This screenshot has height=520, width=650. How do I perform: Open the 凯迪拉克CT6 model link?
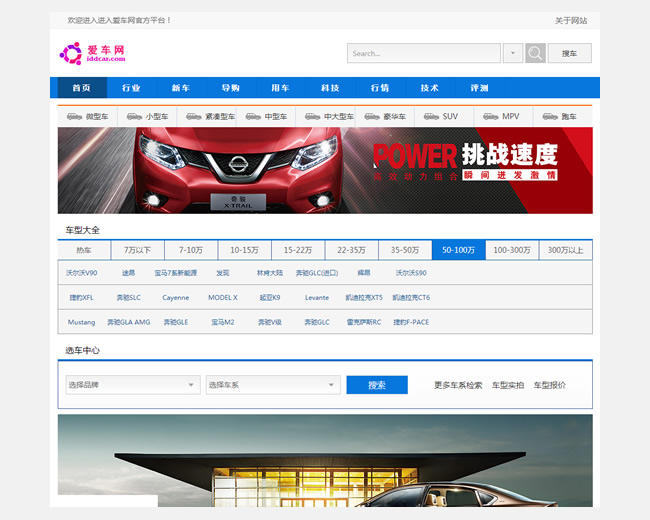pos(411,297)
